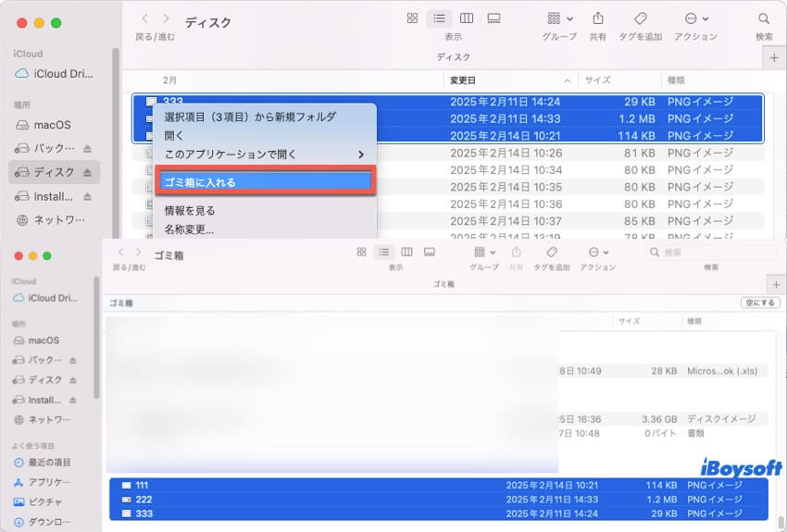This screenshot has width=787, height=532.
Task: Select file 111 in ゴミ箱 window
Action: tap(439, 486)
